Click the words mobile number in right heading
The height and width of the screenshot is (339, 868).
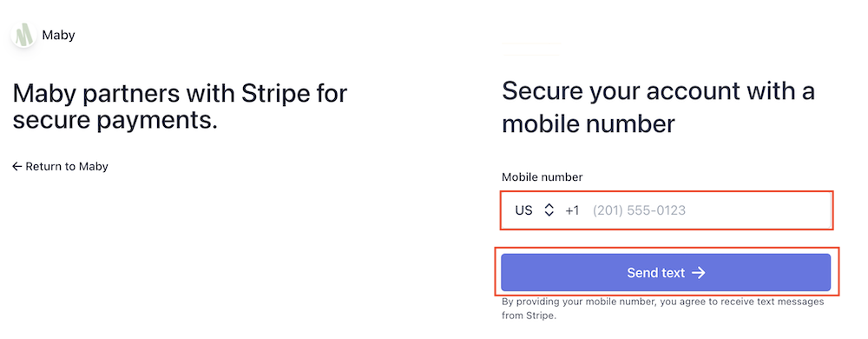point(588,124)
